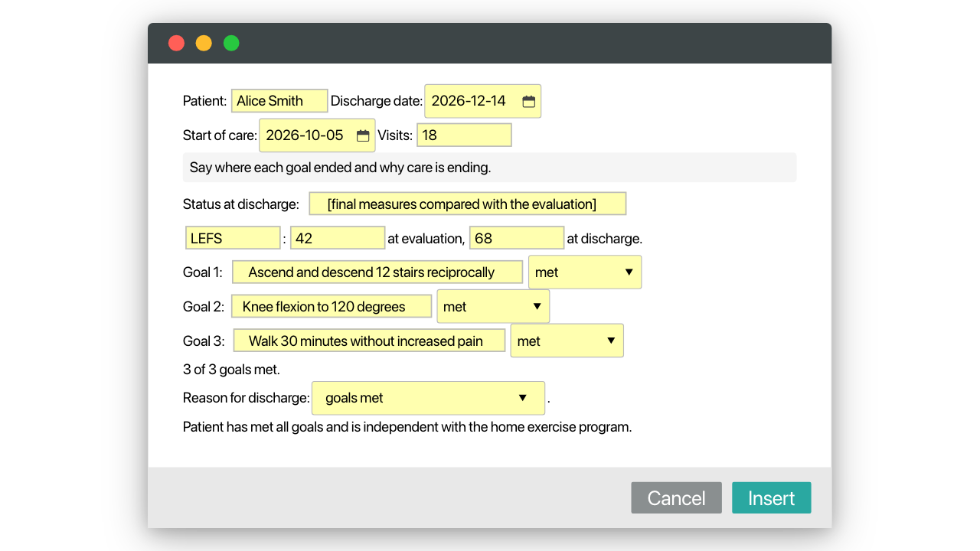Click the Start of care 2026-10-05 value
Viewport: 980px width, 551px height.
(305, 135)
